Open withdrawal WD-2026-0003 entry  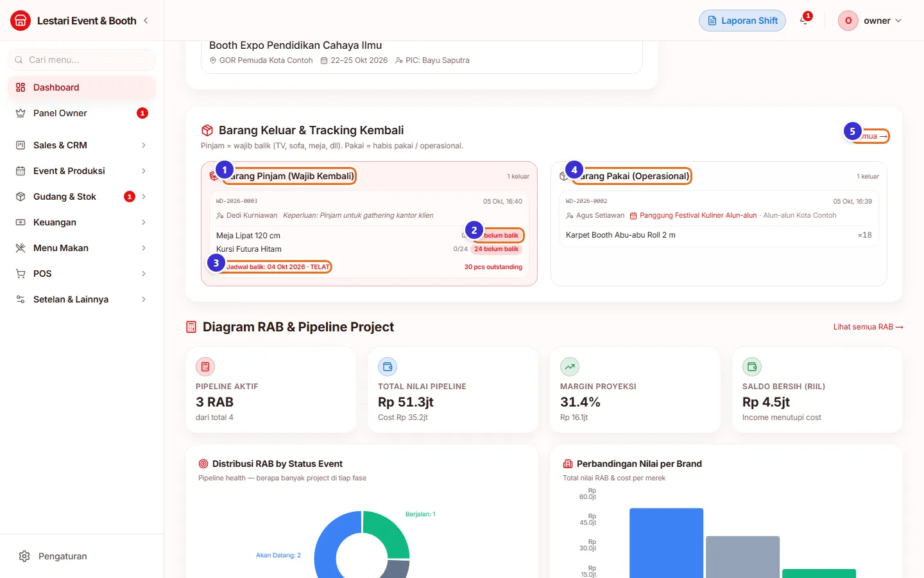point(369,234)
